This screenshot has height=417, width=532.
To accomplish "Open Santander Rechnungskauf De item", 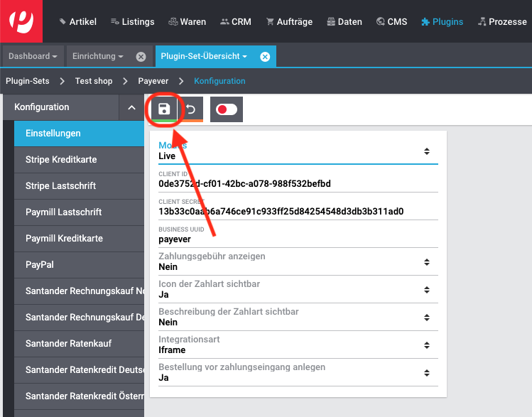I will [x=79, y=318].
